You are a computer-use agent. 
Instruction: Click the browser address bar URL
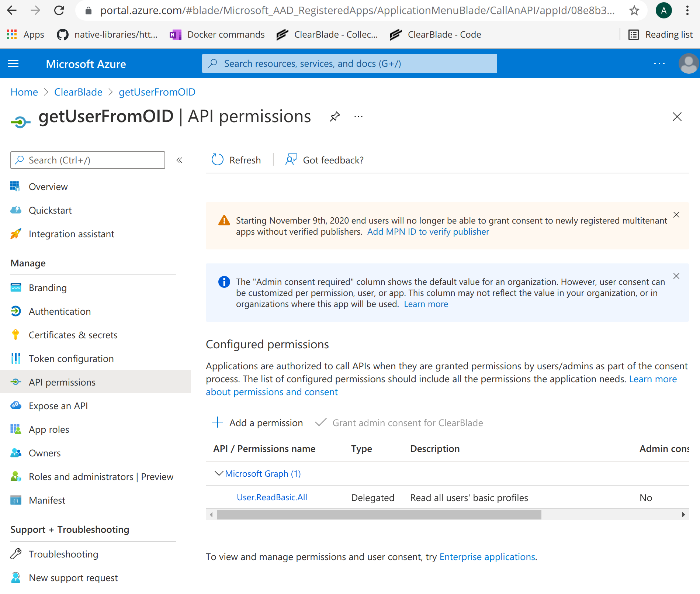[x=357, y=10]
